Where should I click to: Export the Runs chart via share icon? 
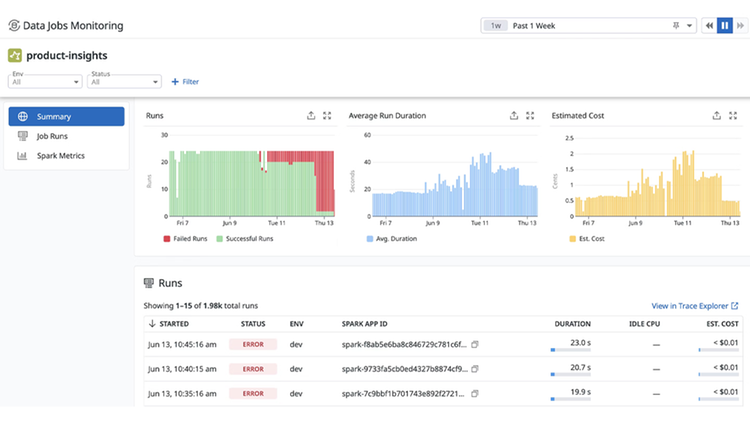coord(311,115)
